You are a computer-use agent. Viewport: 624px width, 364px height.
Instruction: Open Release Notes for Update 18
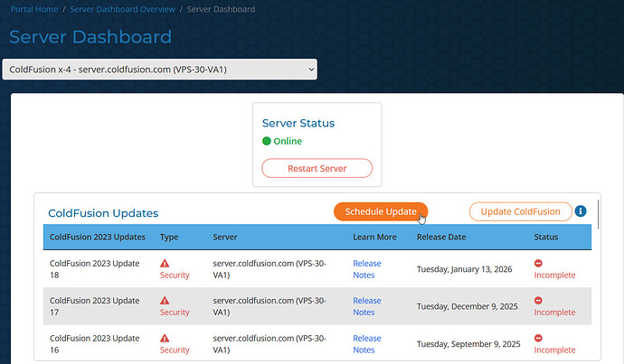[365, 269]
